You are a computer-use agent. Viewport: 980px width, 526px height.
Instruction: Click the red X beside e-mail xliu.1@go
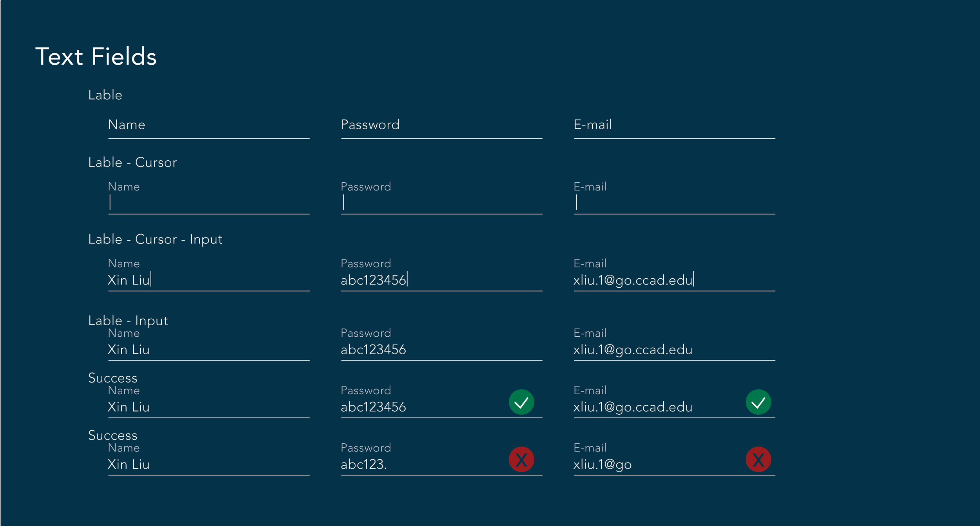[758, 459]
